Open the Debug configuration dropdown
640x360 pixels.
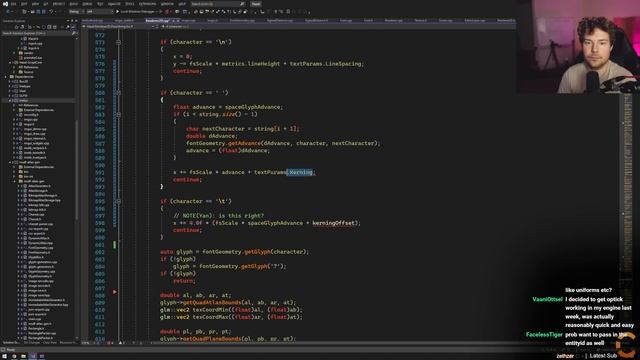(76, 12)
